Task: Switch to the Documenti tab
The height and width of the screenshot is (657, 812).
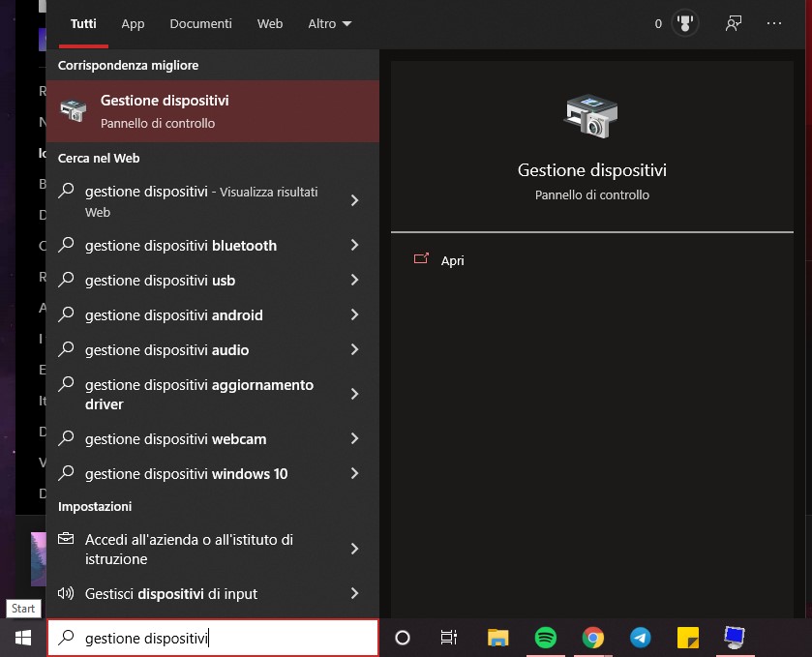Action: (200, 24)
